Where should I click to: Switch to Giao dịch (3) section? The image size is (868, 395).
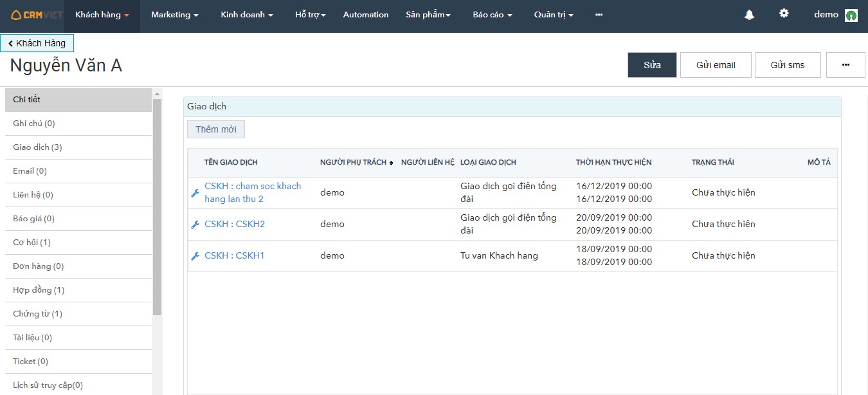pyautogui.click(x=78, y=147)
